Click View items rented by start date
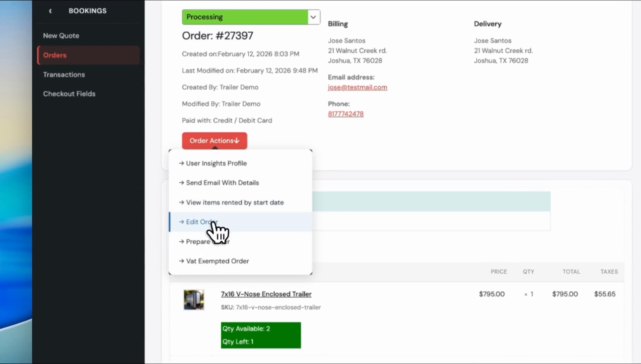This screenshot has width=641, height=364. point(235,203)
